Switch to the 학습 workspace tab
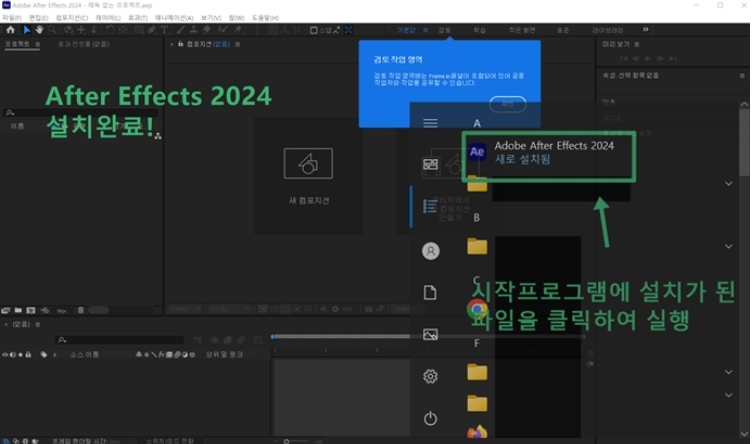The height and width of the screenshot is (444, 752). [x=480, y=30]
